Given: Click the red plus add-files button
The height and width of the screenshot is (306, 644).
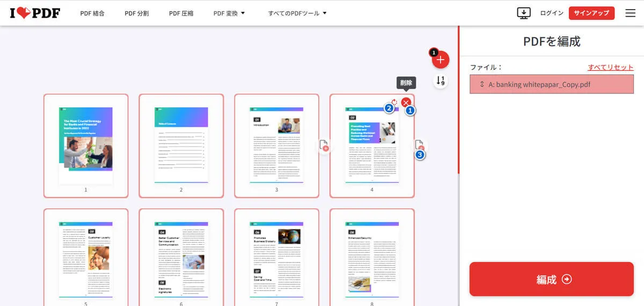Looking at the screenshot, I should point(441,60).
